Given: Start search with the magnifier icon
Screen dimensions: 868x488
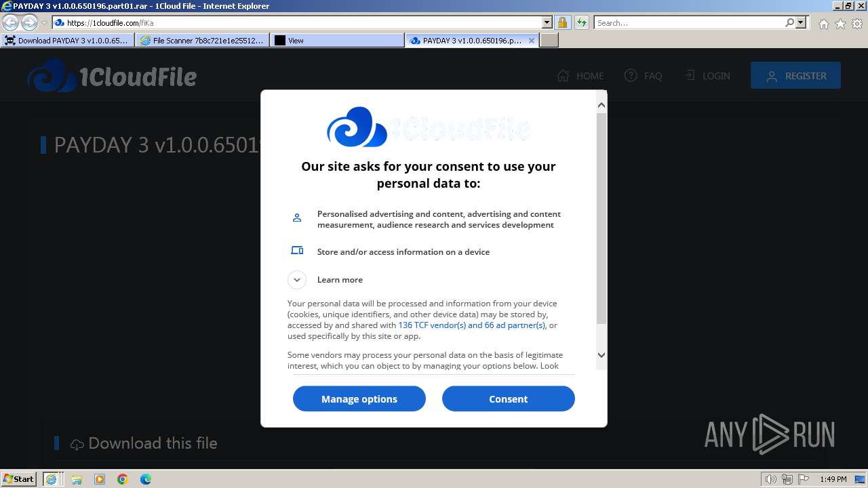Looking at the screenshot, I should [x=789, y=22].
